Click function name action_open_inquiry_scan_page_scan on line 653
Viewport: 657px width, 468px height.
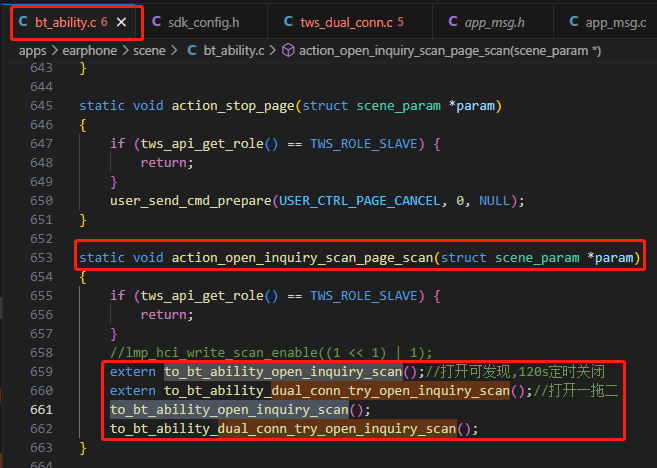click(303, 258)
